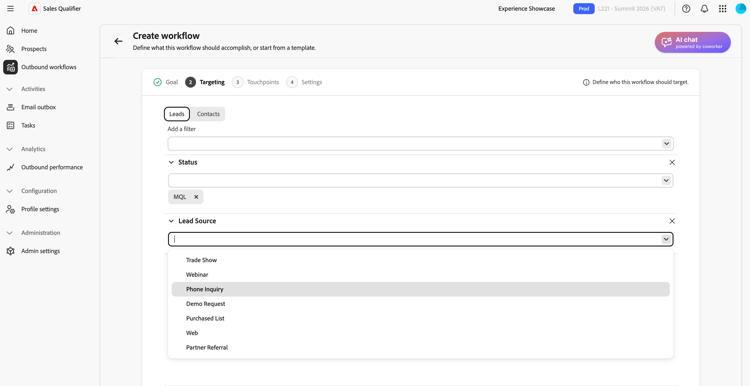Image resolution: width=750 pixels, height=386 pixels.
Task: Open the notifications bell
Action: tap(704, 9)
